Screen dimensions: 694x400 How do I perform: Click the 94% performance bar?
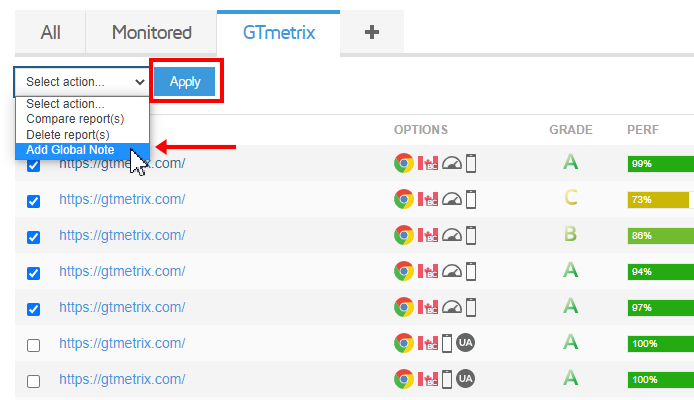click(661, 272)
